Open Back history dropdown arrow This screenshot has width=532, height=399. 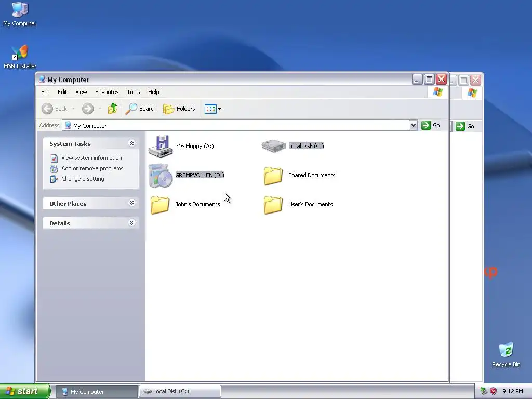(x=73, y=109)
